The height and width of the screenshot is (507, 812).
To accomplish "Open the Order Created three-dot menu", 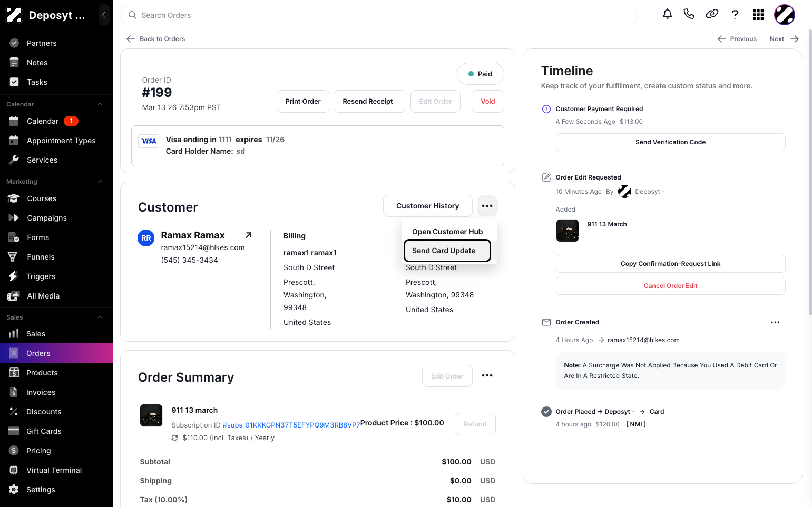I will pyautogui.click(x=775, y=322).
